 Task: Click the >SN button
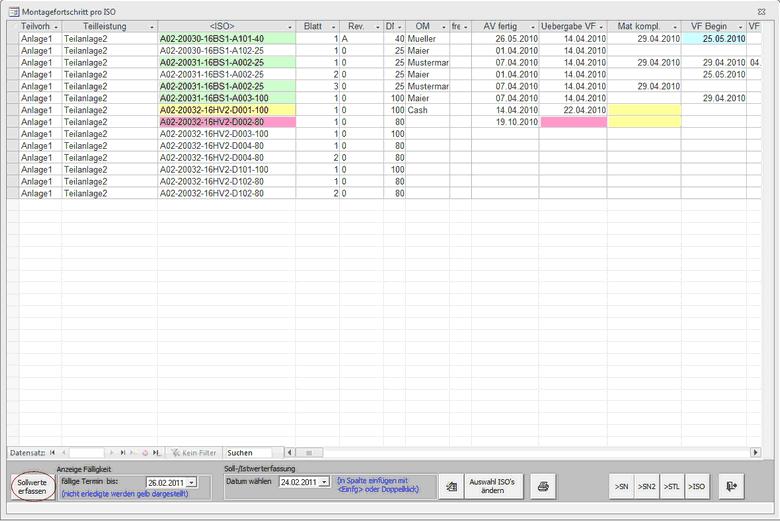(622, 486)
